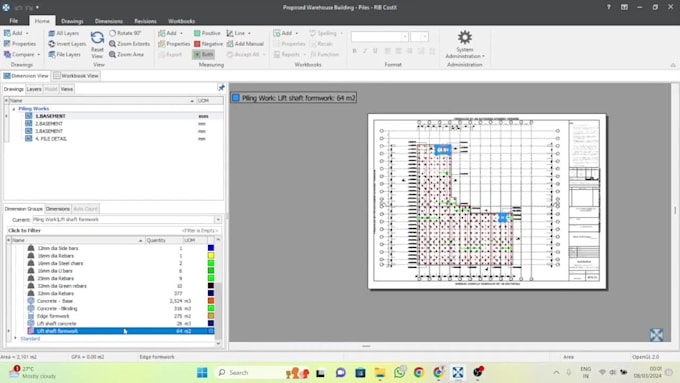Switch to Workbook View tab
This screenshot has width=680, height=383.
point(76,76)
